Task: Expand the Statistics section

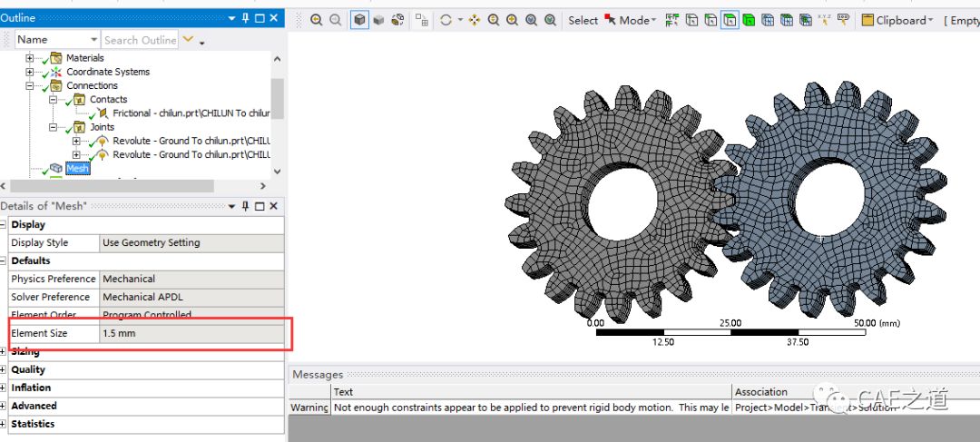Action: pyautogui.click(x=3, y=424)
